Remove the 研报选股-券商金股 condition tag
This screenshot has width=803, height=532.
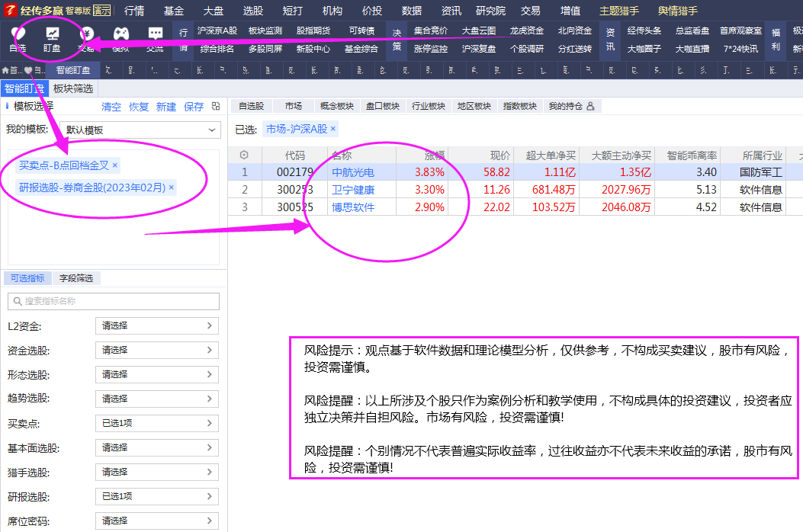[x=171, y=187]
